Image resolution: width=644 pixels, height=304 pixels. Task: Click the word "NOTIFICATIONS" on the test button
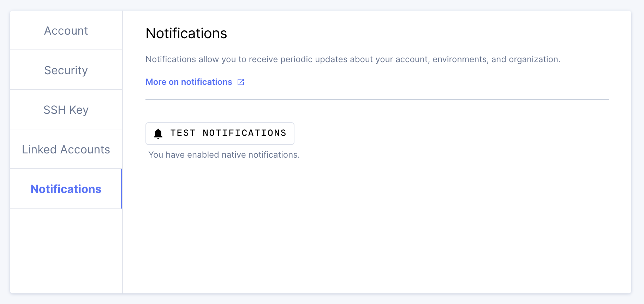[244, 133]
